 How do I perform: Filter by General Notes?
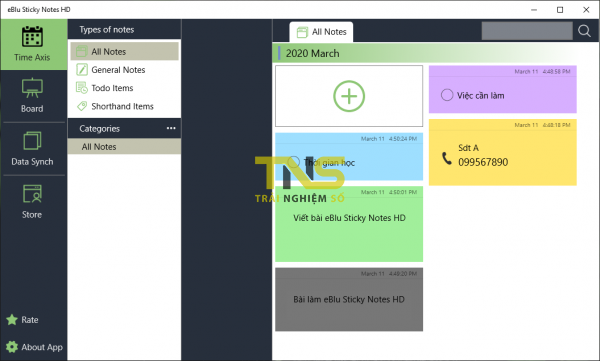(x=124, y=70)
